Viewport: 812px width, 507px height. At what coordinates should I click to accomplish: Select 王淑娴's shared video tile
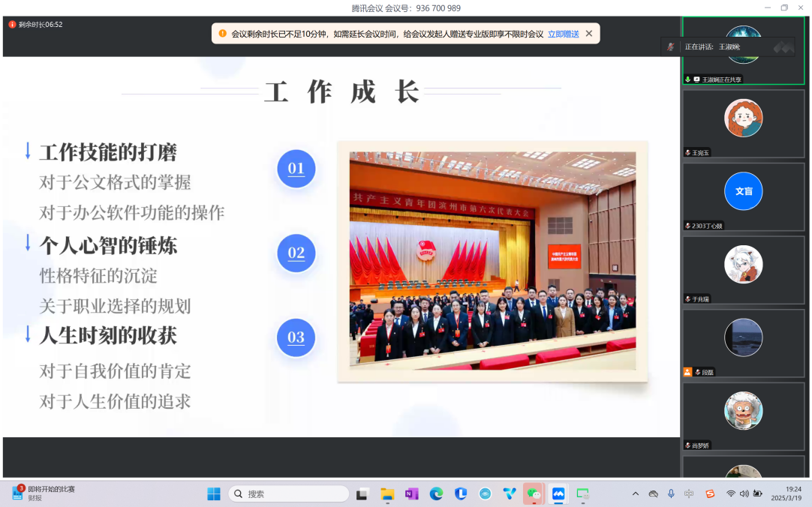743,50
